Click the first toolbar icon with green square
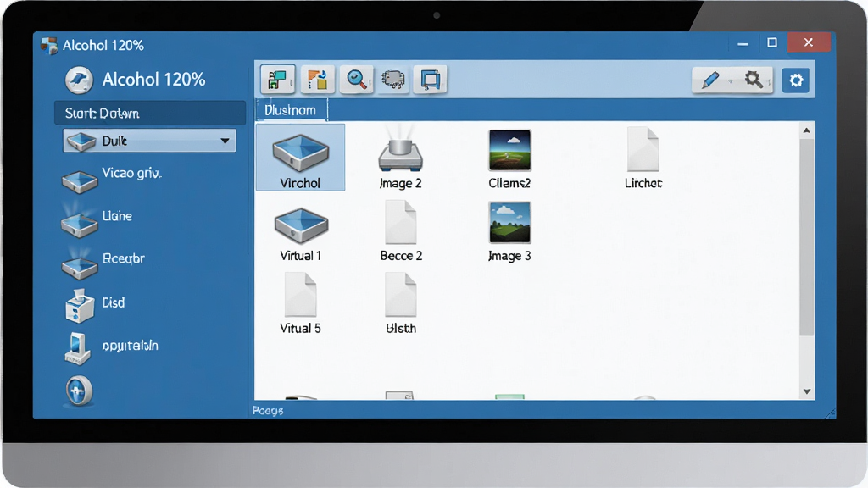 [x=277, y=80]
